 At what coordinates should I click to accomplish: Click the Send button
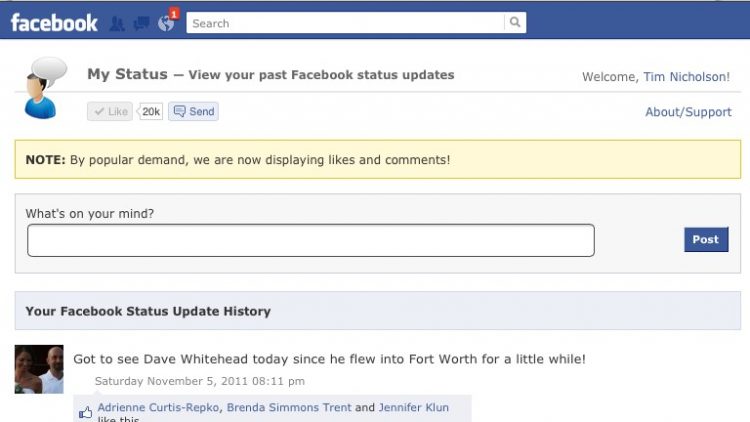(193, 111)
